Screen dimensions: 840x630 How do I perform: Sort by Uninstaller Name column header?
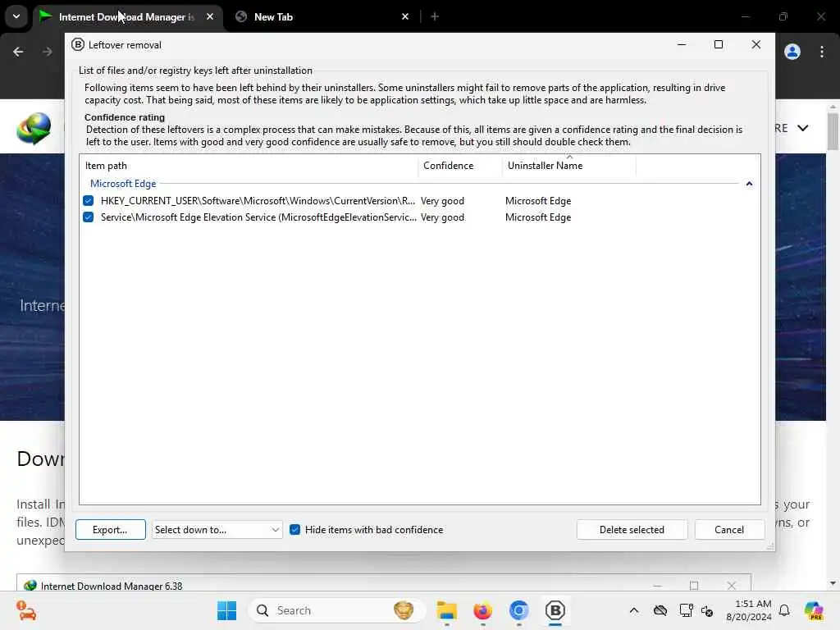click(569, 166)
